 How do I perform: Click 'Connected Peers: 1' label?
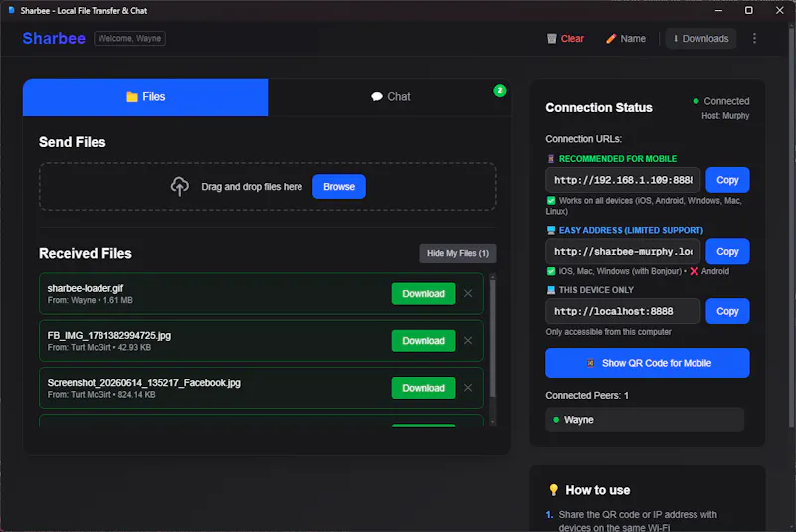[x=587, y=396]
